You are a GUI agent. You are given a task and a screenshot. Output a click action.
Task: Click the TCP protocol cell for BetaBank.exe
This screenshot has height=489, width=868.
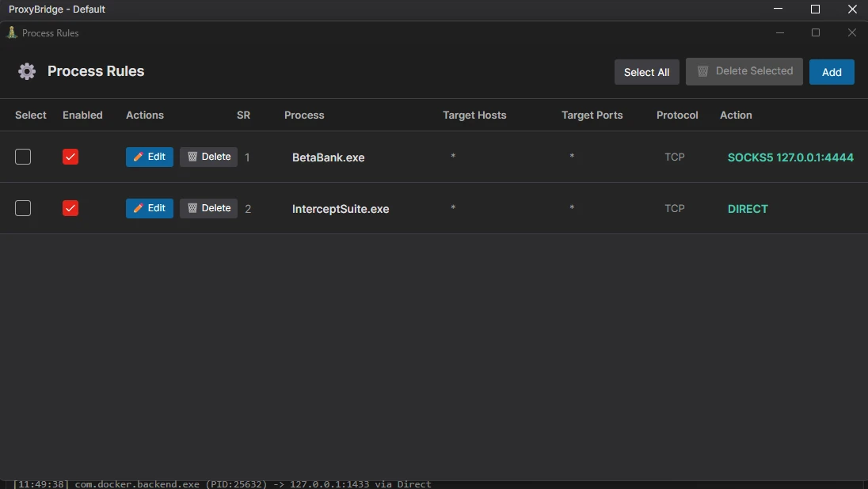pyautogui.click(x=674, y=157)
